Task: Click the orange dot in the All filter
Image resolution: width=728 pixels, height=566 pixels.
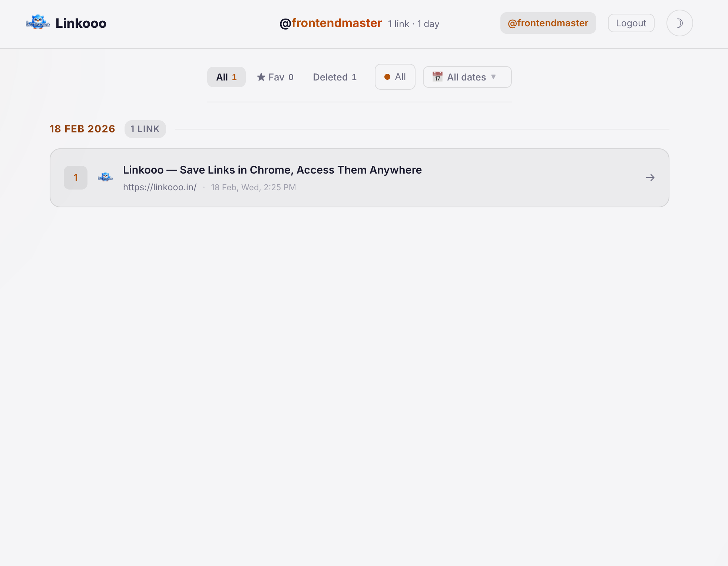Action: pos(387,77)
